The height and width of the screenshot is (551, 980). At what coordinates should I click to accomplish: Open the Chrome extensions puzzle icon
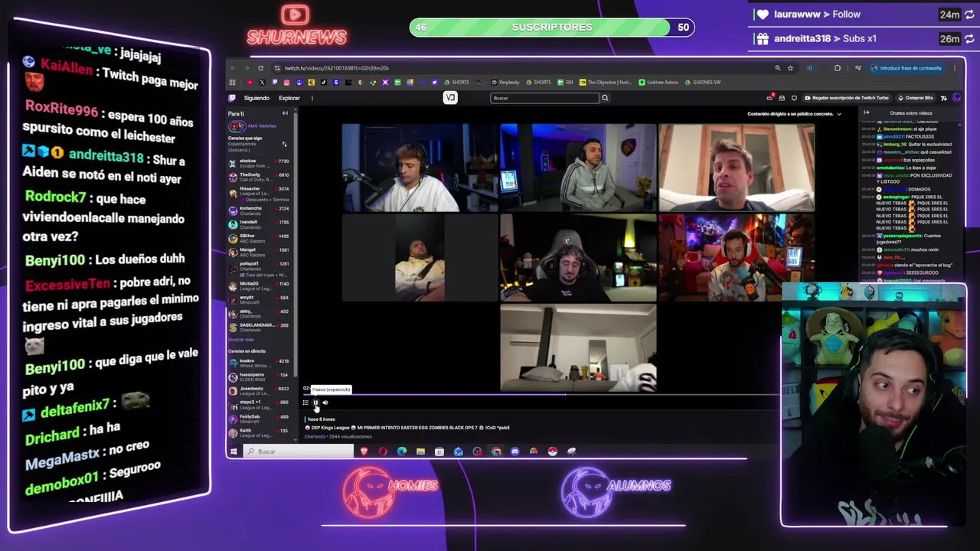[838, 68]
